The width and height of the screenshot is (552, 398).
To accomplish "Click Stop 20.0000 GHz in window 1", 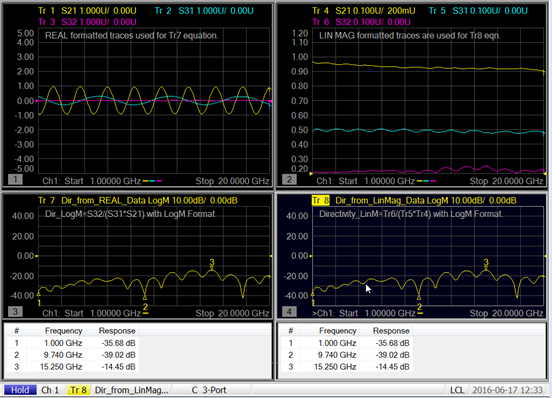I will point(232,181).
